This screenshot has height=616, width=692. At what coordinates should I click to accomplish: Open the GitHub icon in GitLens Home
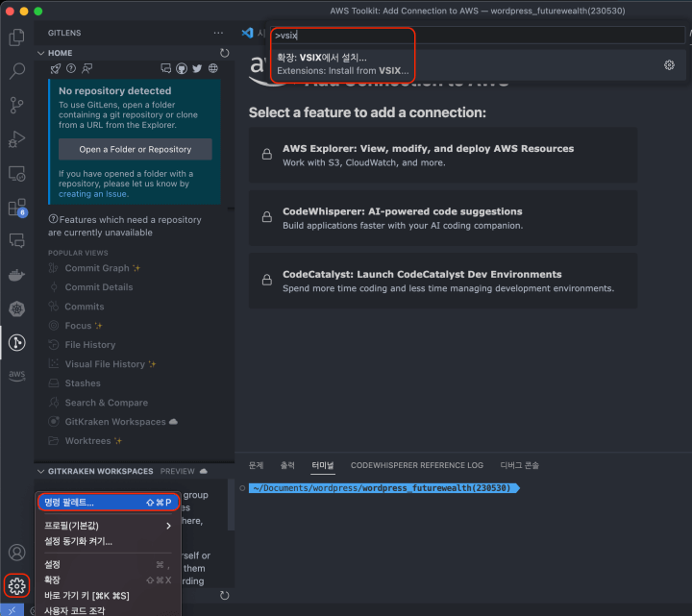click(x=182, y=68)
